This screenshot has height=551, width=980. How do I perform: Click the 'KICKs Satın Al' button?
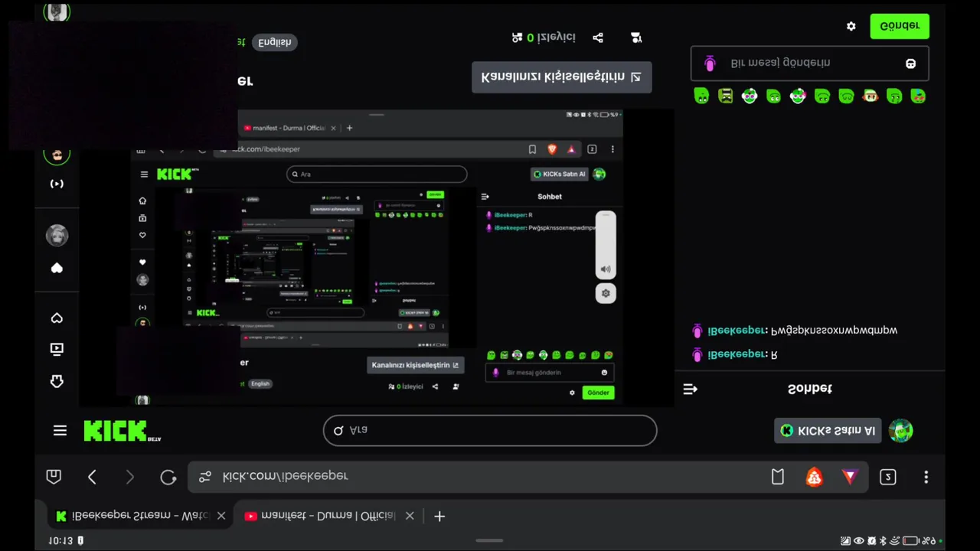pyautogui.click(x=828, y=431)
